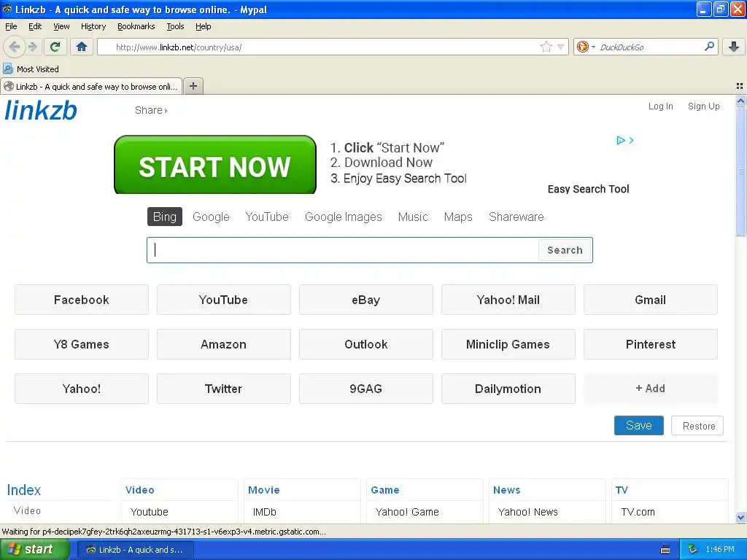Open the History menu
This screenshot has height=560, width=747.
click(93, 26)
